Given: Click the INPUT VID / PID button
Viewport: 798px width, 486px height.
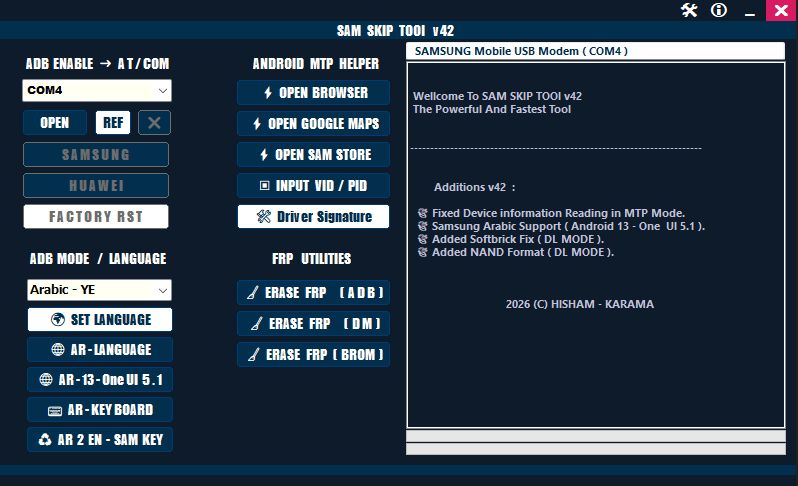Looking at the screenshot, I should 314,186.
